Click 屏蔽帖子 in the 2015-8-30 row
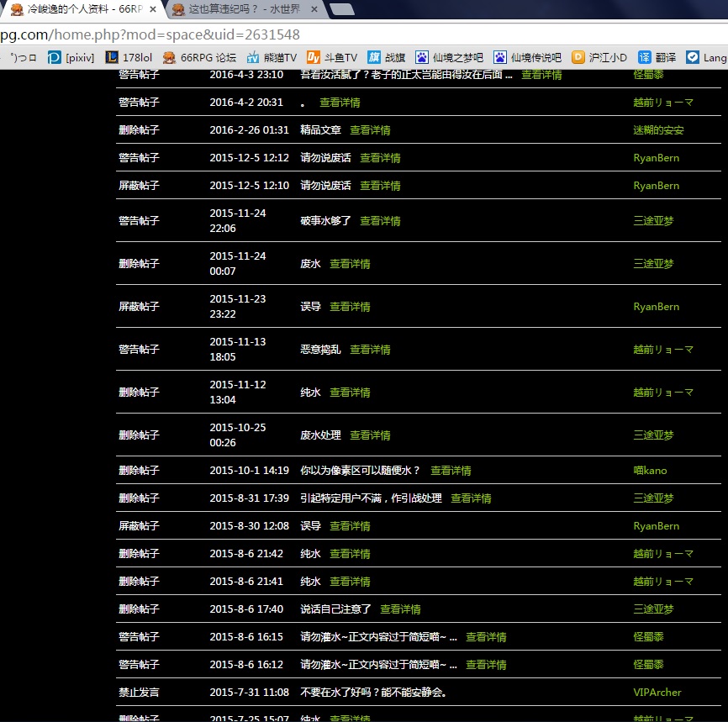The image size is (728, 722). tap(140, 526)
